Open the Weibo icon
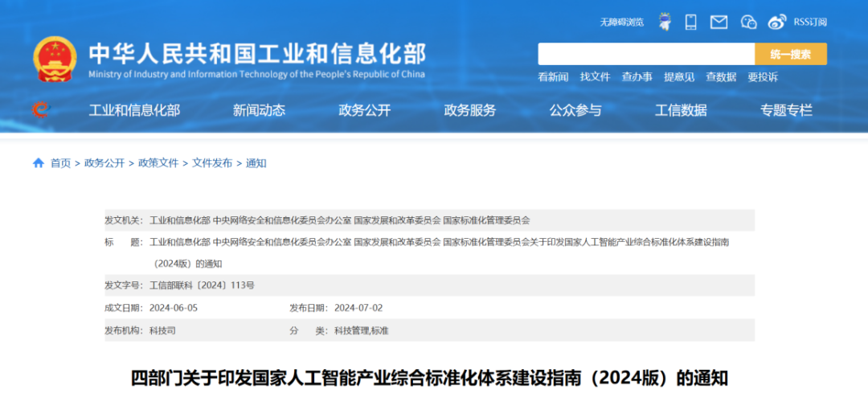This screenshot has height=402, width=868. [x=777, y=23]
